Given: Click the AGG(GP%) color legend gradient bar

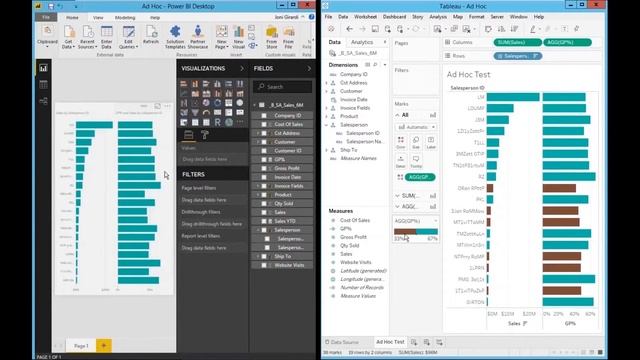Looking at the screenshot, I should pos(416,232).
